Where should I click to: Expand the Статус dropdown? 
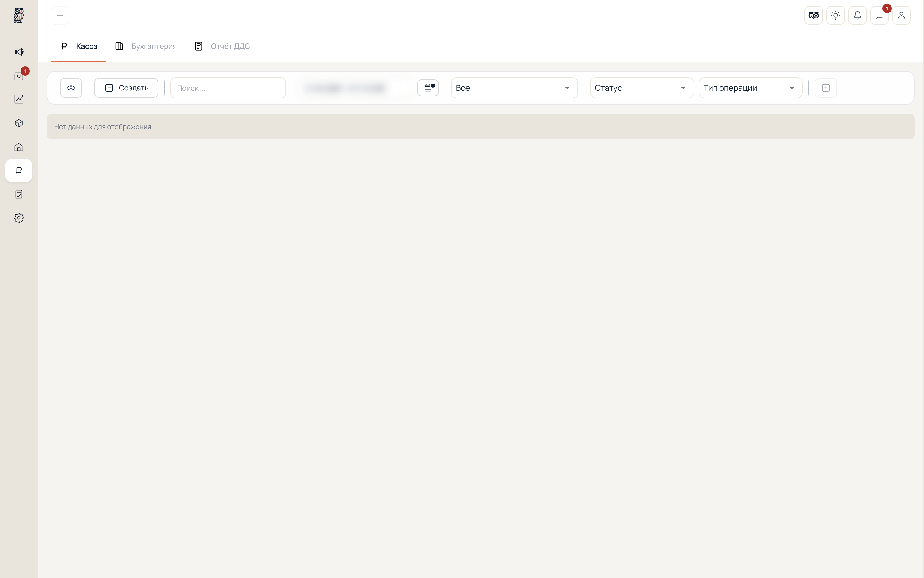point(642,88)
